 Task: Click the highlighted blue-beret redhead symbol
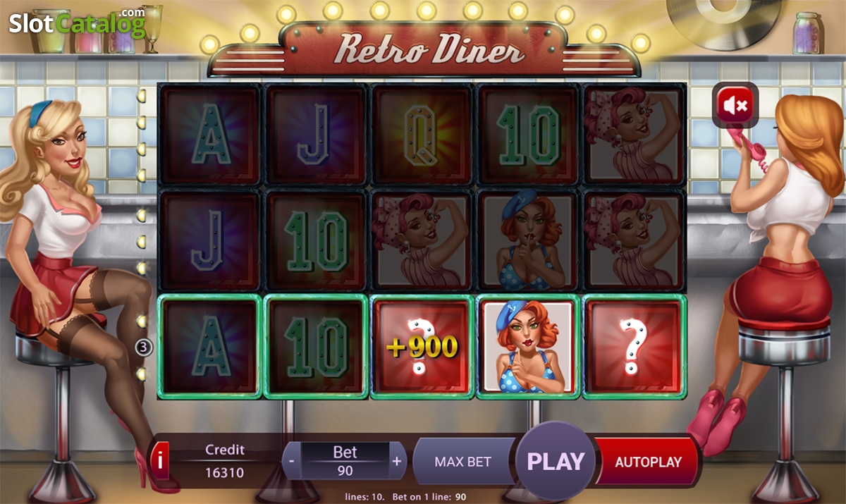528,347
